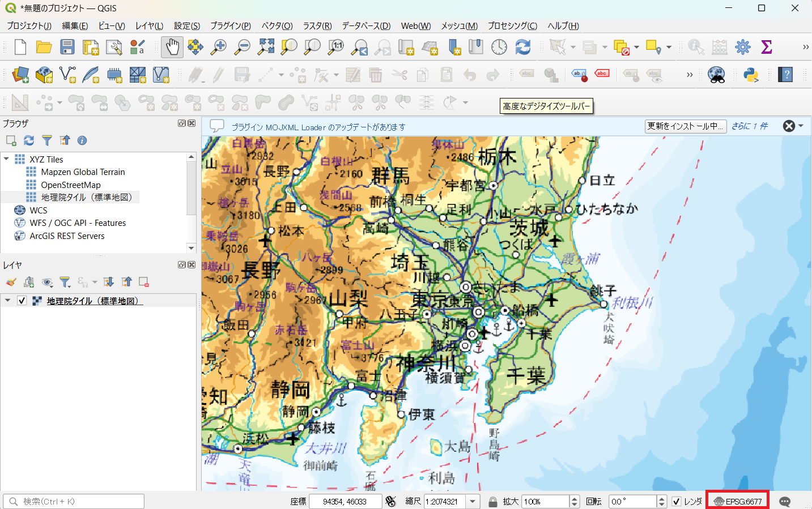The height and width of the screenshot is (509, 812).
Task: Open the Python console icon
Action: [751, 75]
